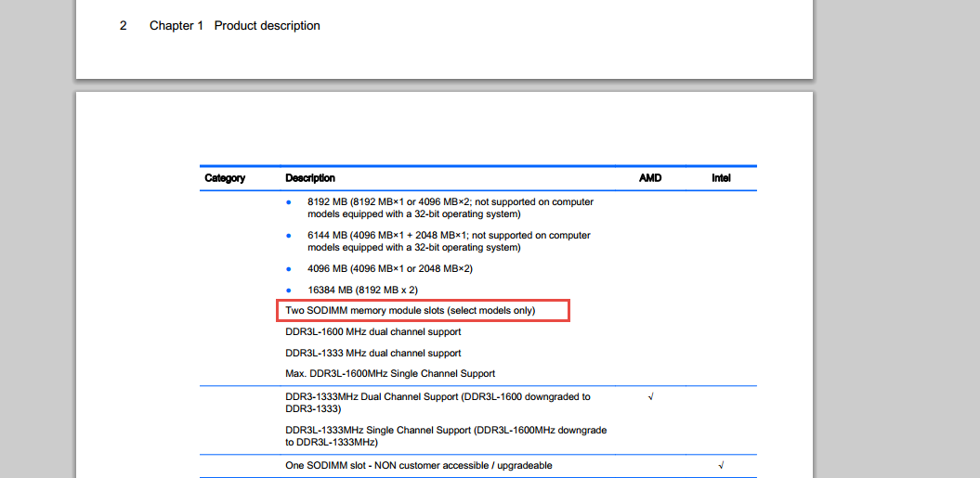Click the Intel column header

[x=721, y=178]
